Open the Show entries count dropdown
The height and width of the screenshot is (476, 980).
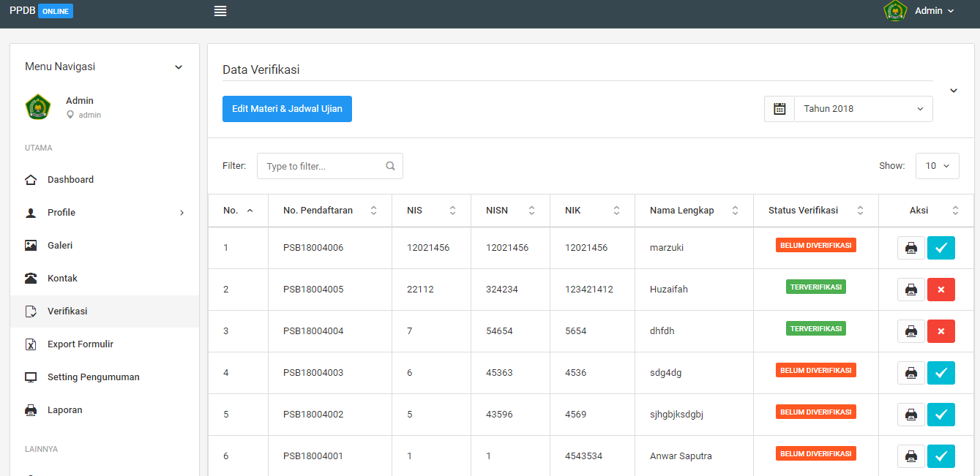(937, 166)
